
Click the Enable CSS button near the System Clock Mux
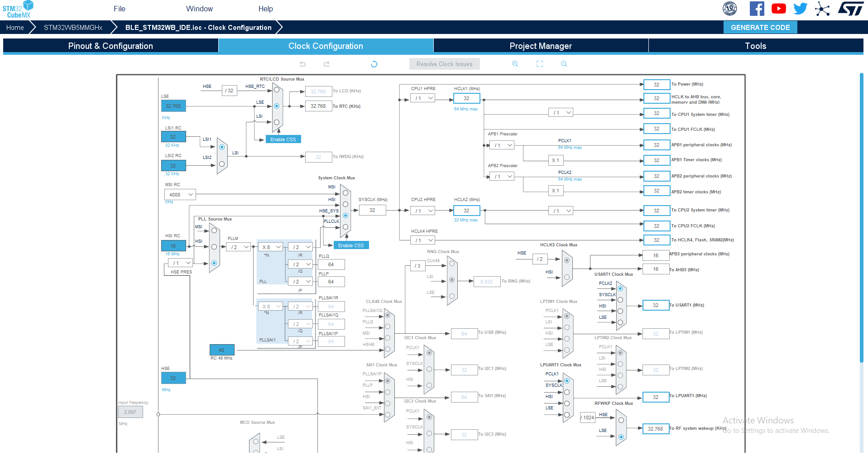(351, 245)
